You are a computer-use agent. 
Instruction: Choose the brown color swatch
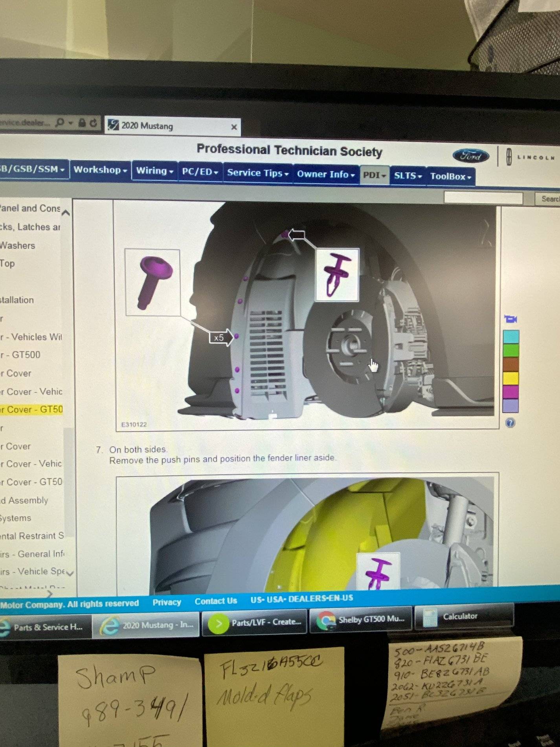pyautogui.click(x=511, y=364)
